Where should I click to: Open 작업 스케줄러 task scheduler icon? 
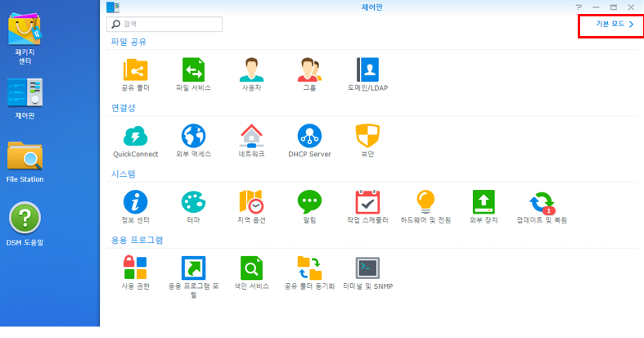pos(367,202)
